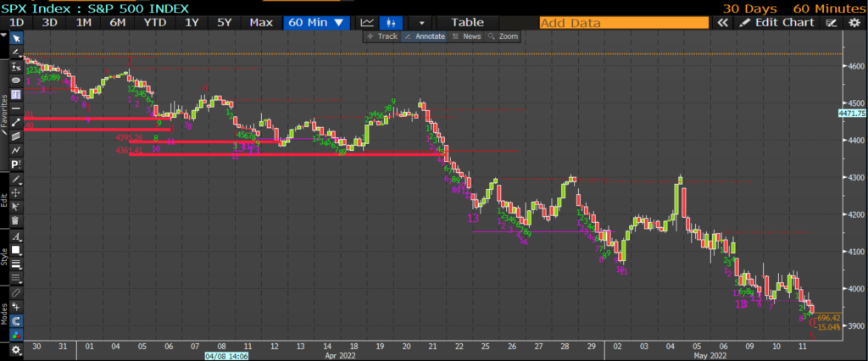The image size is (868, 361).
Task: Toggle the magnet snap mode
Action: 16,321
